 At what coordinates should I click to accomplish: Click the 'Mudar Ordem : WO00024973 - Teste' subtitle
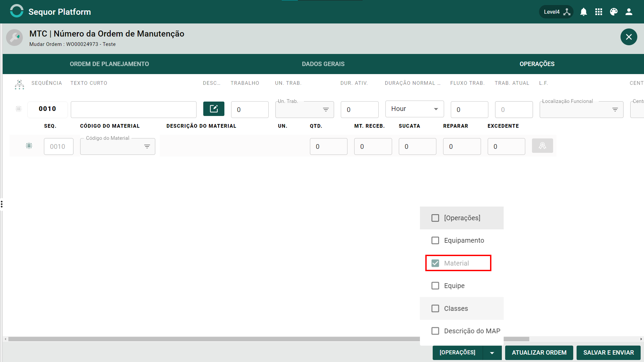(72, 44)
